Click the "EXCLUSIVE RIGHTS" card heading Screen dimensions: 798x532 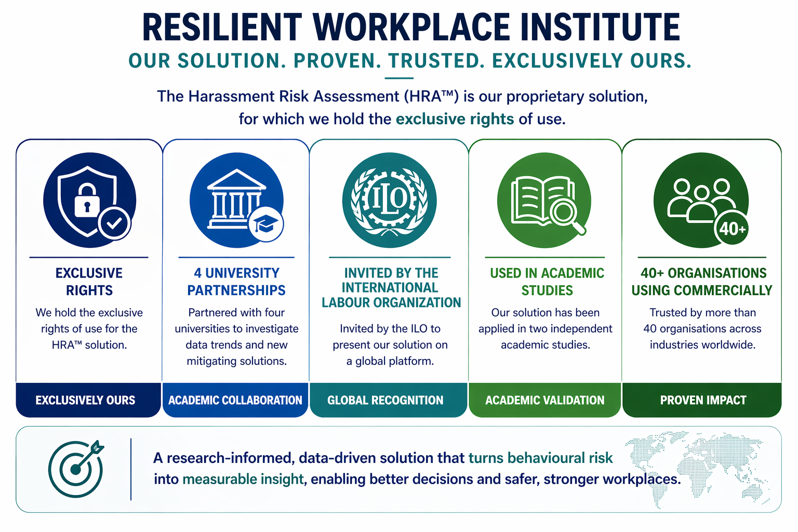[x=89, y=282]
